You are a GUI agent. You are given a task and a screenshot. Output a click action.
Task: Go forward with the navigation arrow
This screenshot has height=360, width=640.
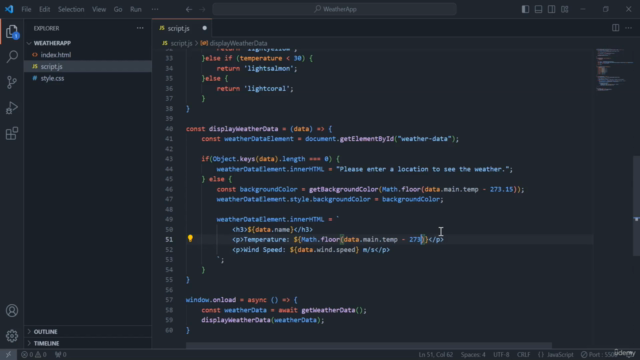pos(202,9)
